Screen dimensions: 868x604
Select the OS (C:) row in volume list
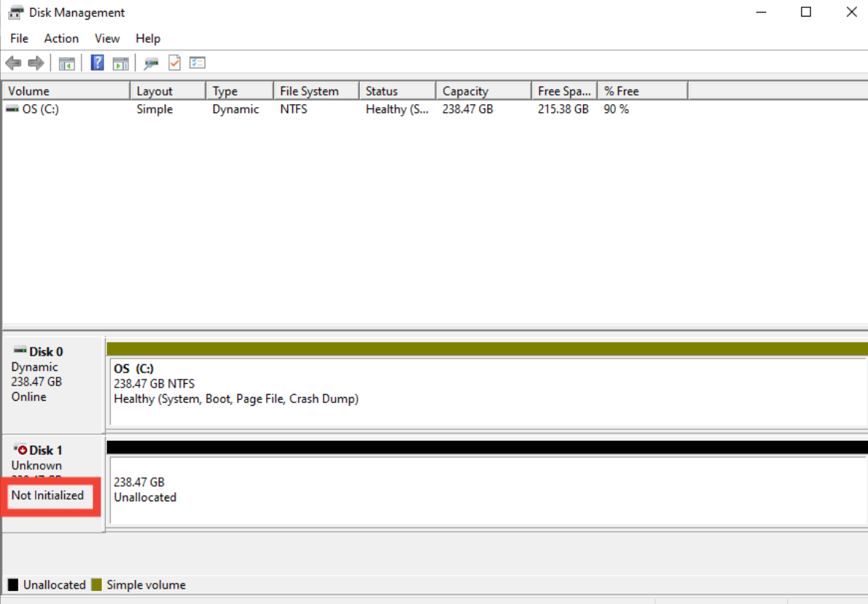(x=34, y=109)
